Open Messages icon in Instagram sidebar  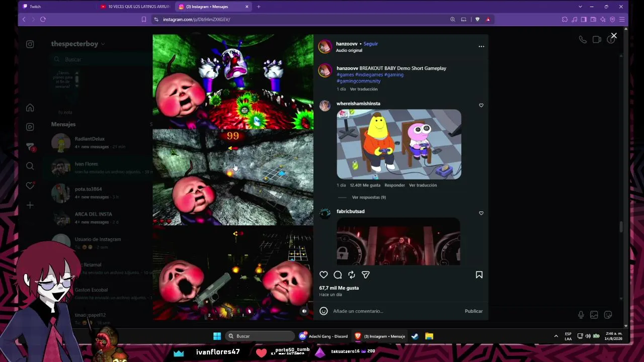pyautogui.click(x=30, y=146)
